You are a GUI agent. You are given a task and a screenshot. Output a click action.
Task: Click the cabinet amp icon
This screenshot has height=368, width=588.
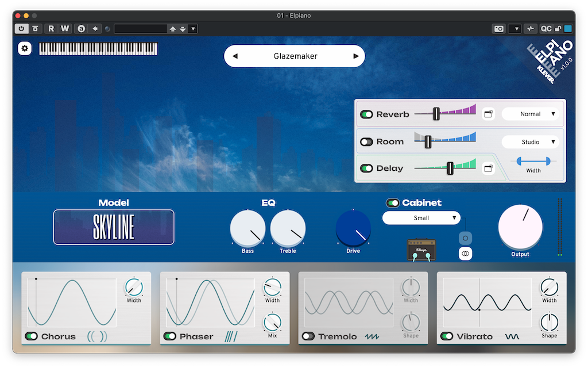[421, 250]
